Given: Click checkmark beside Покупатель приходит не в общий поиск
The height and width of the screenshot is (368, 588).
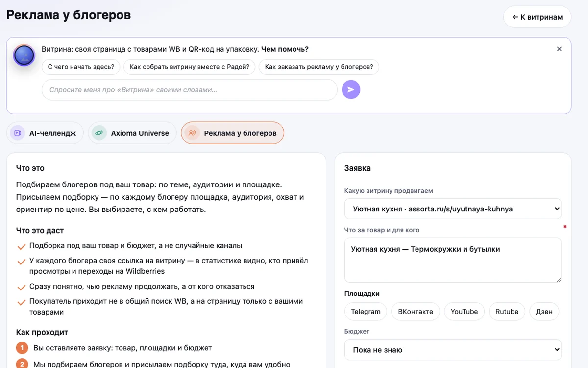Looking at the screenshot, I should tap(21, 302).
